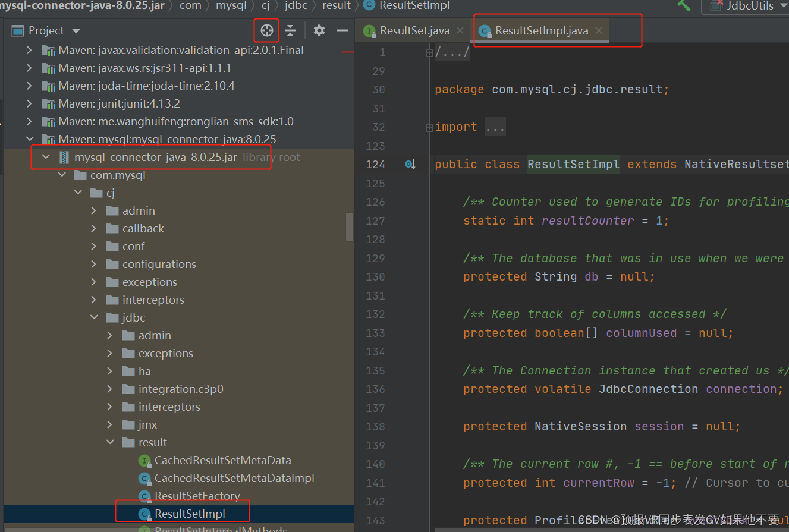Click the Project tree scrollbar

350,226
